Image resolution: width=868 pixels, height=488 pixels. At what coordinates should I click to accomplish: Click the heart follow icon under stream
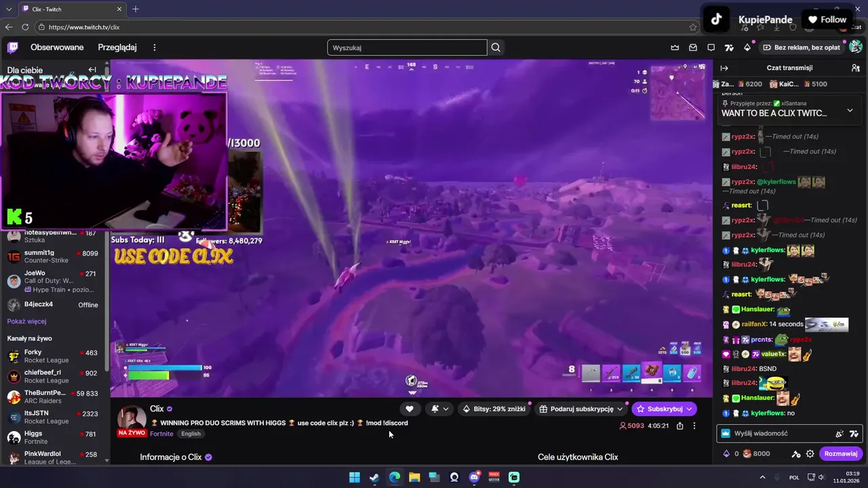[410, 409]
